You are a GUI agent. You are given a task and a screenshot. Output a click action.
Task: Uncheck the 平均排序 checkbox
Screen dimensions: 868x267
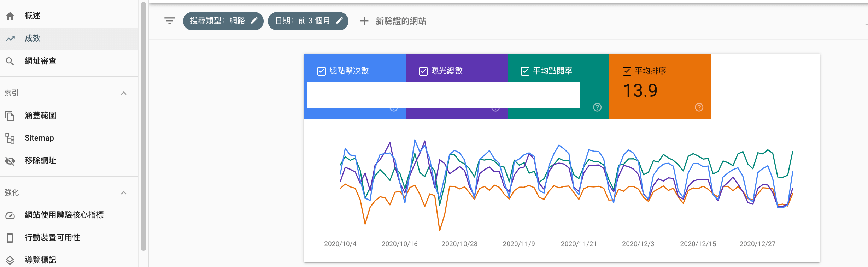pos(627,71)
